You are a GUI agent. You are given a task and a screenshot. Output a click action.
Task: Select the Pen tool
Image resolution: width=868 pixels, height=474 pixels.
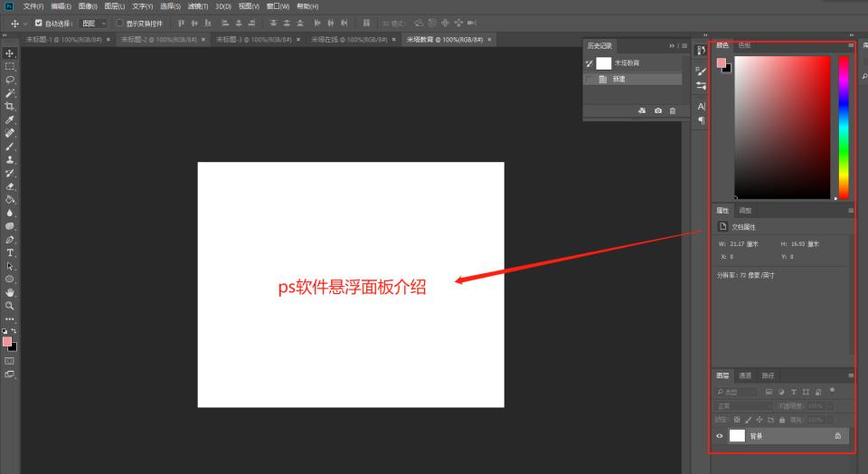(9, 239)
